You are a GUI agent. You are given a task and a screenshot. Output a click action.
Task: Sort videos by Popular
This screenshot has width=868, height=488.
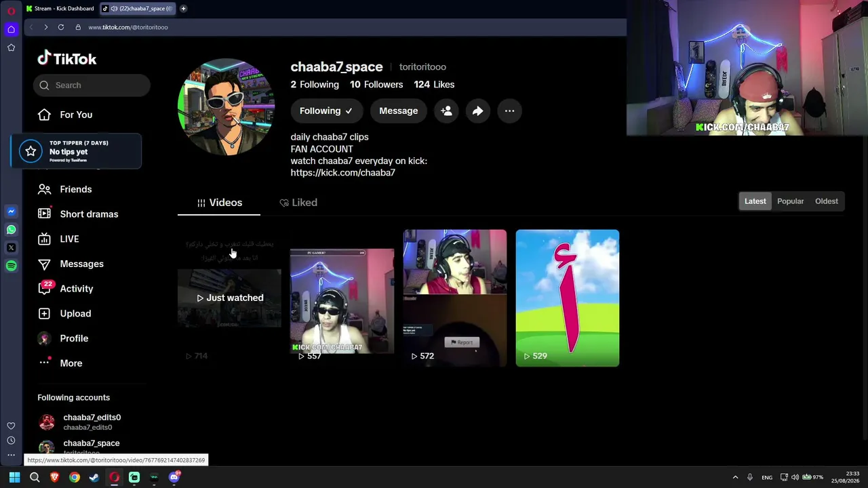(791, 201)
